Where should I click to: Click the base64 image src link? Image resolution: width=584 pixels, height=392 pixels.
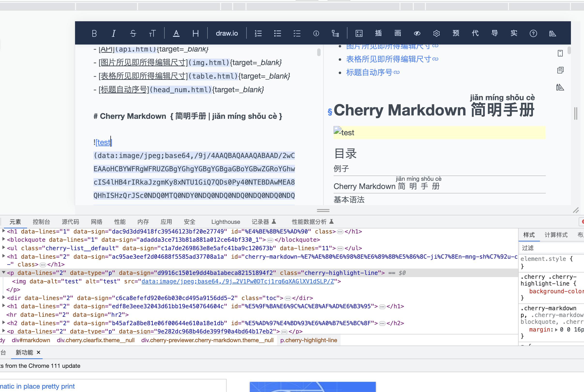click(x=237, y=281)
